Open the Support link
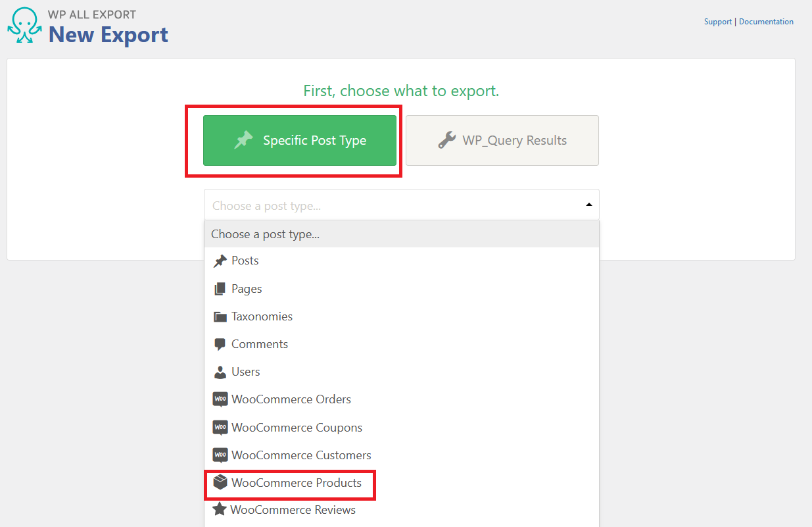The width and height of the screenshot is (812, 527). [718, 22]
